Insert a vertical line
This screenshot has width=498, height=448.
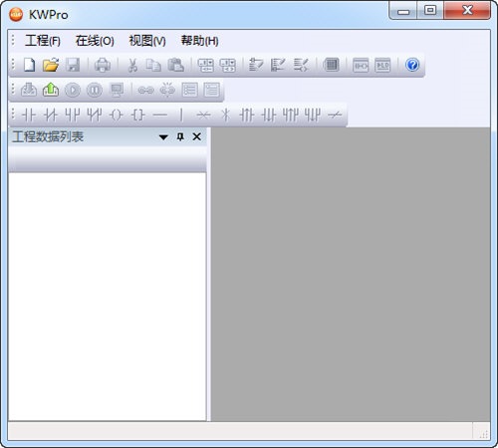click(x=181, y=114)
